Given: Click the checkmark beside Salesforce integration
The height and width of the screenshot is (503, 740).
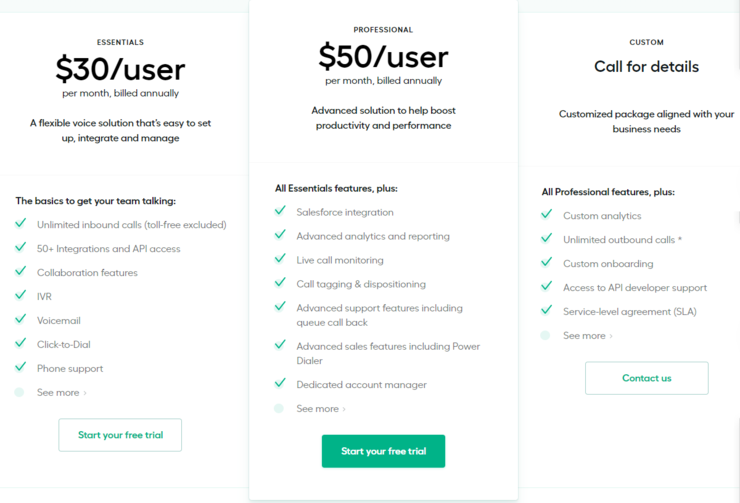Looking at the screenshot, I should tap(280, 211).
